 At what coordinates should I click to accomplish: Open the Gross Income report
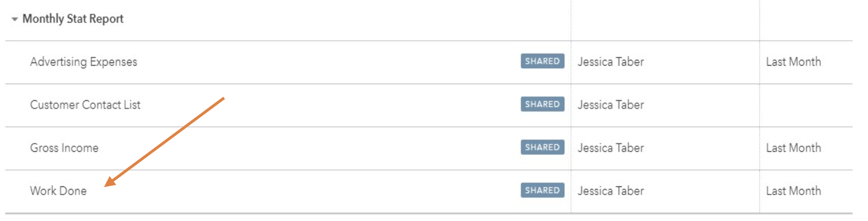pyautogui.click(x=64, y=148)
